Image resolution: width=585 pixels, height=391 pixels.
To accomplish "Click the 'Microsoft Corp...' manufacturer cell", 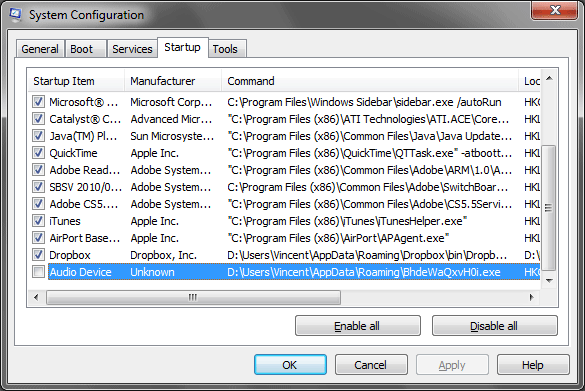I will pos(171,102).
